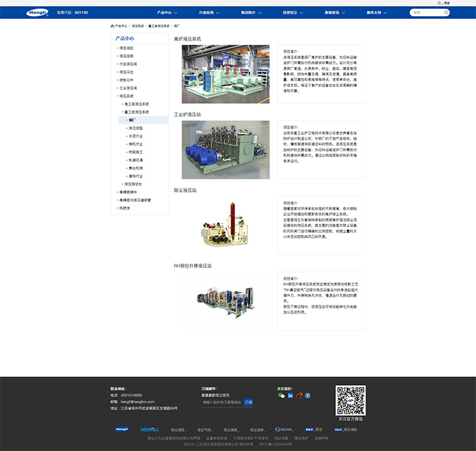Screen dimensions: 476x451
Task: Open the 投资恒立 dropdown menu
Action: tap(293, 12)
